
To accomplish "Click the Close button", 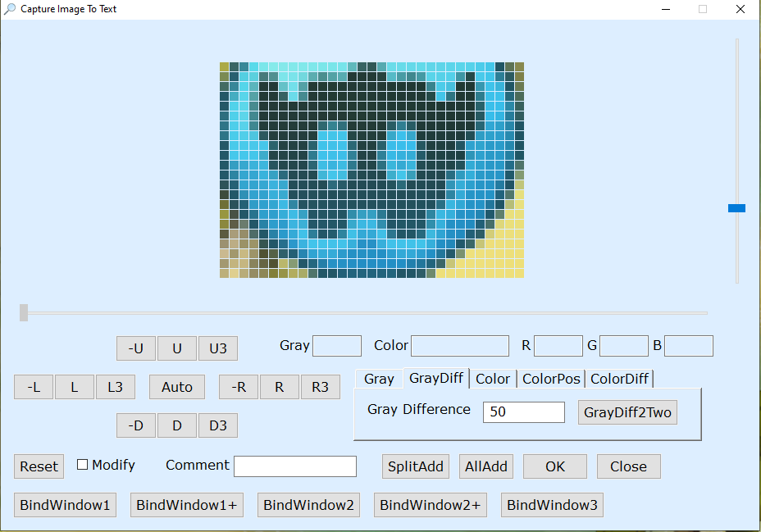I will click(628, 466).
